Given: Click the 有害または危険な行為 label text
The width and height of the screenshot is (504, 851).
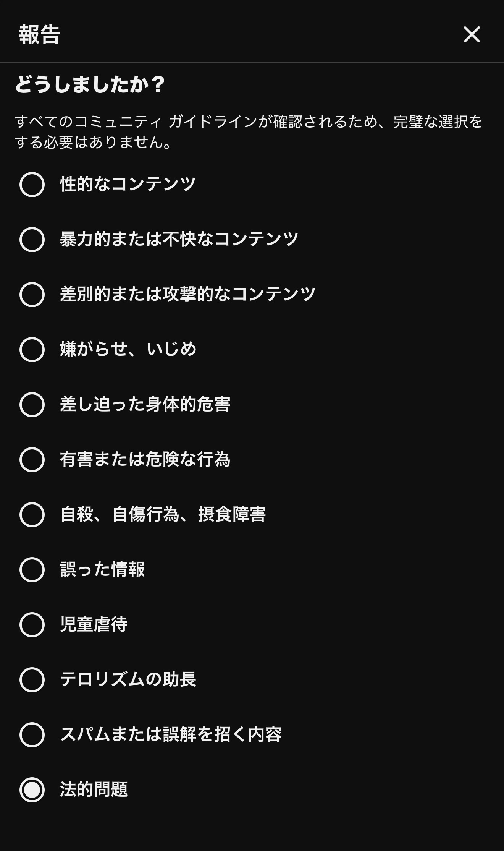Looking at the screenshot, I should pos(145,459).
